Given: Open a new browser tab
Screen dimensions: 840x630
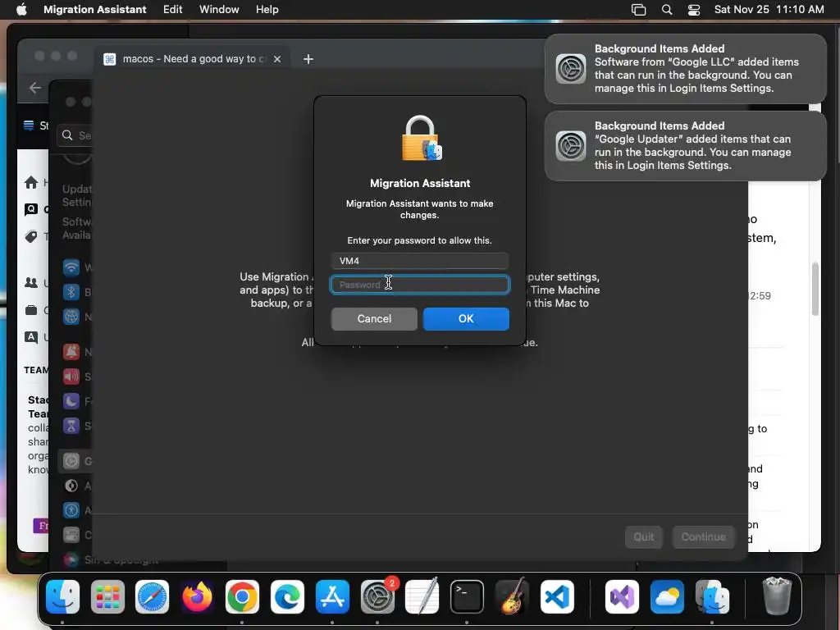Looking at the screenshot, I should pos(308,59).
